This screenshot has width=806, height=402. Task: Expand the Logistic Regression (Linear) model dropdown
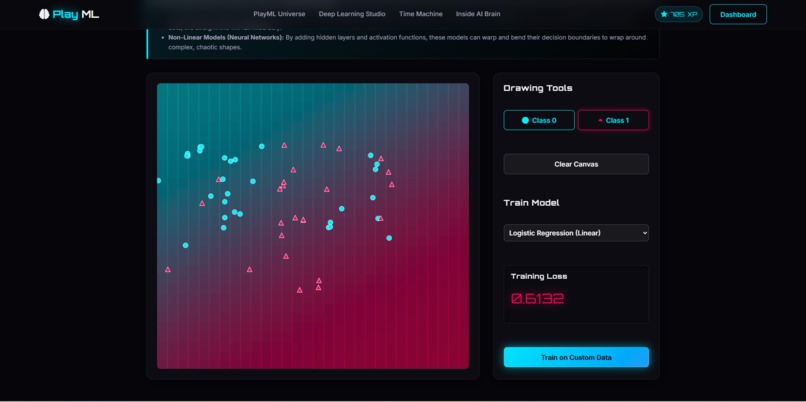(576, 233)
